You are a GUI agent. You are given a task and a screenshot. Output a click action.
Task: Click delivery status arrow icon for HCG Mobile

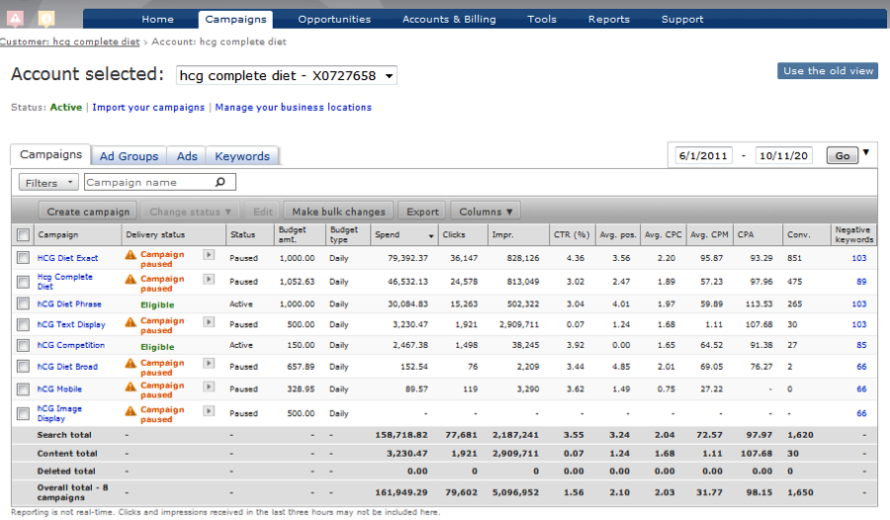click(x=209, y=387)
